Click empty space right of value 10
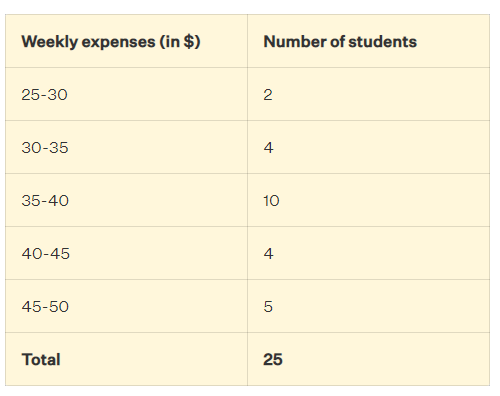 click(x=383, y=201)
